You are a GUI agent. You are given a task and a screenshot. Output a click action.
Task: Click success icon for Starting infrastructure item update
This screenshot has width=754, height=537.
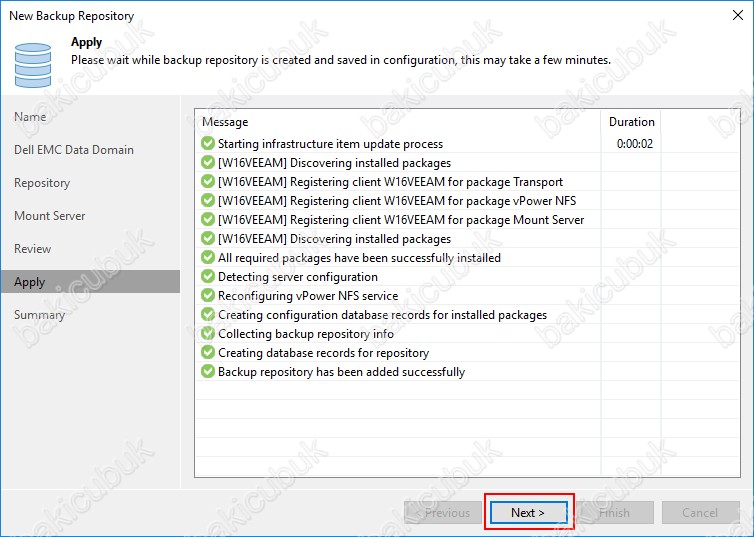tap(208, 143)
